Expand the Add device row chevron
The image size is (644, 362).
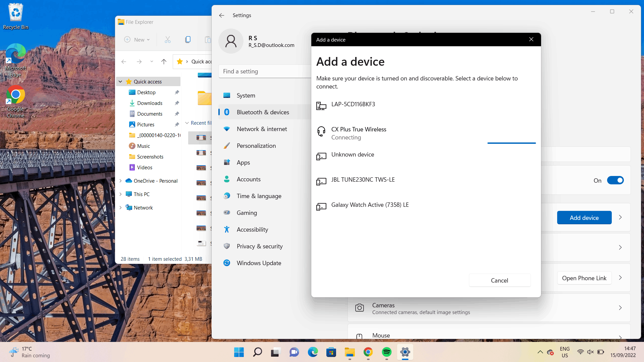[620, 218]
